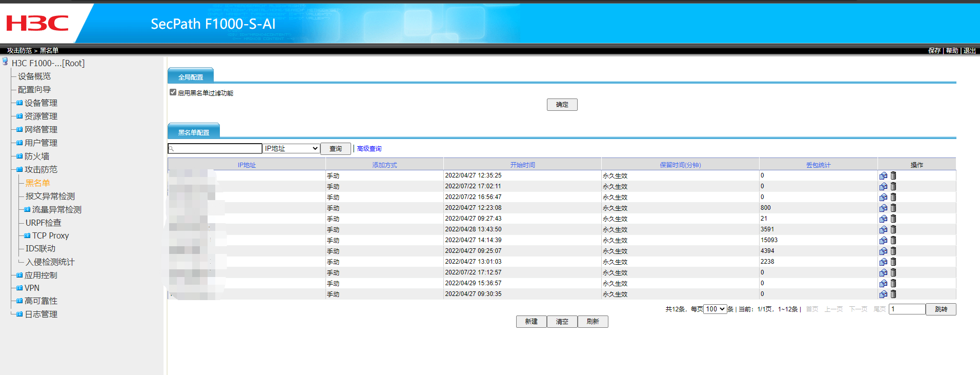
Task: Select the 黑名单配置 tab
Action: coord(194,131)
